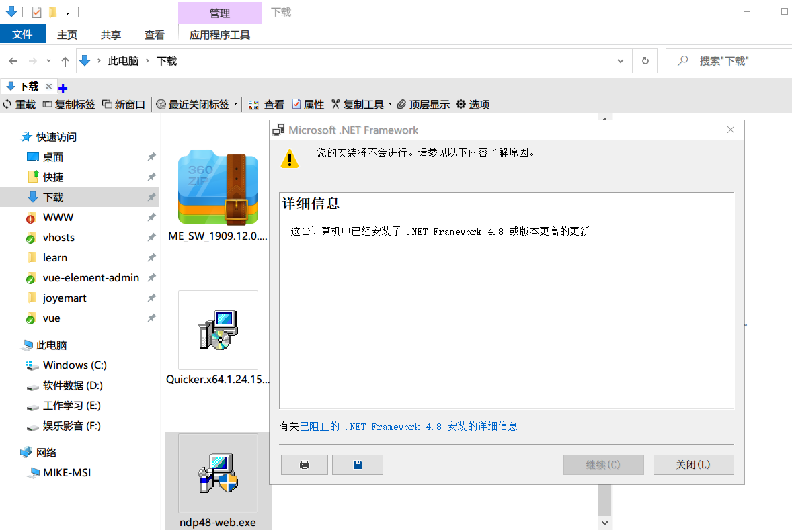Click the refresh button beside address bar
Image resolution: width=792 pixels, height=532 pixels.
tap(645, 61)
